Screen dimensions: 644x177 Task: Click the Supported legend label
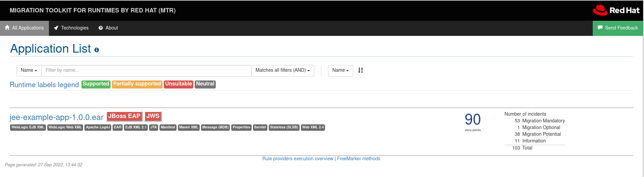click(x=96, y=84)
